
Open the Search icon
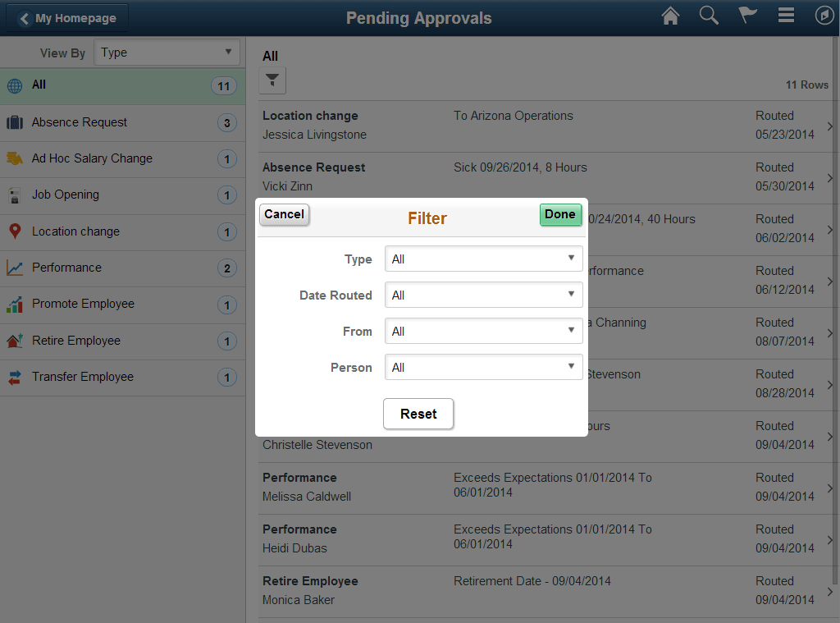[x=709, y=15]
